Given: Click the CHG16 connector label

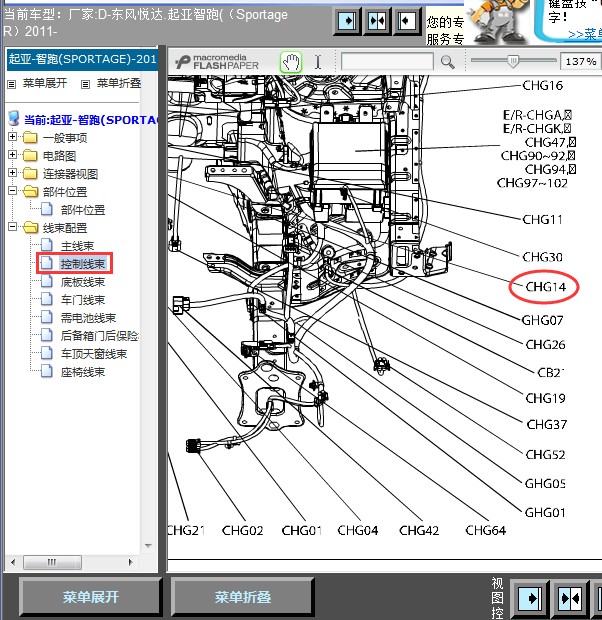Looking at the screenshot, I should [x=542, y=85].
